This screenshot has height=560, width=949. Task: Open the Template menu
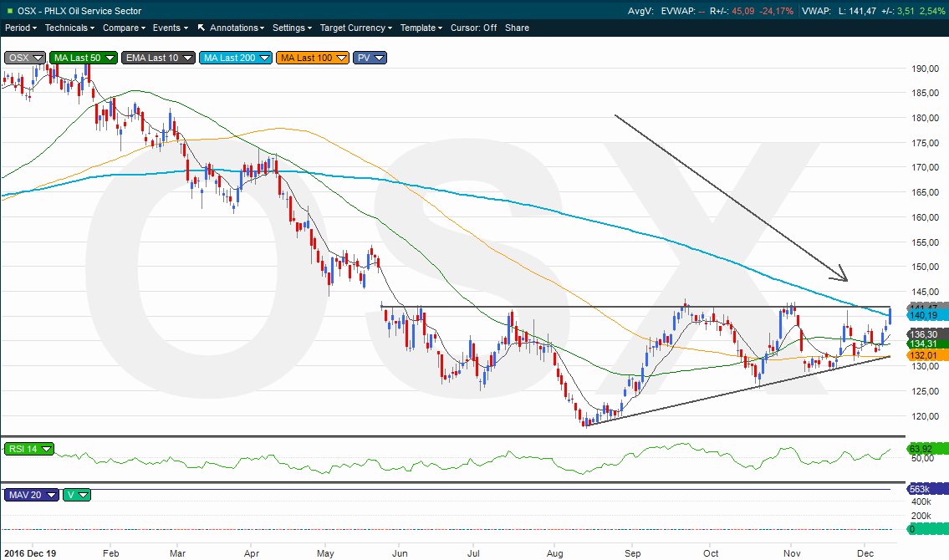tap(421, 28)
